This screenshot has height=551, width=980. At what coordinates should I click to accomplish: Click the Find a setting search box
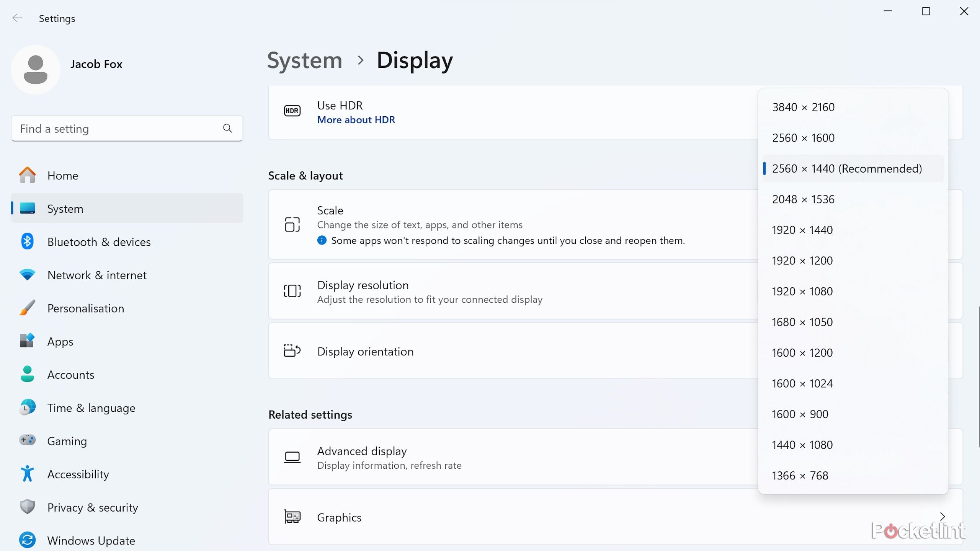[115, 129]
